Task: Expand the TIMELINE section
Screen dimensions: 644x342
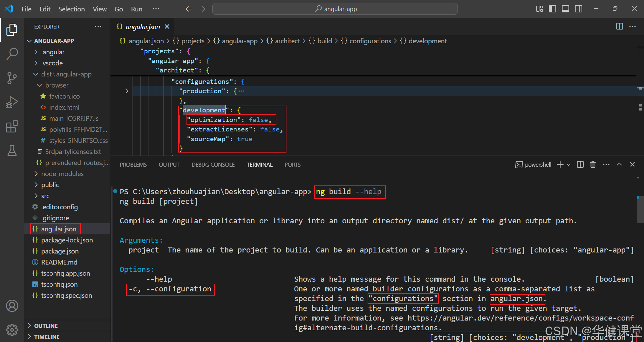Action: [x=67, y=337]
